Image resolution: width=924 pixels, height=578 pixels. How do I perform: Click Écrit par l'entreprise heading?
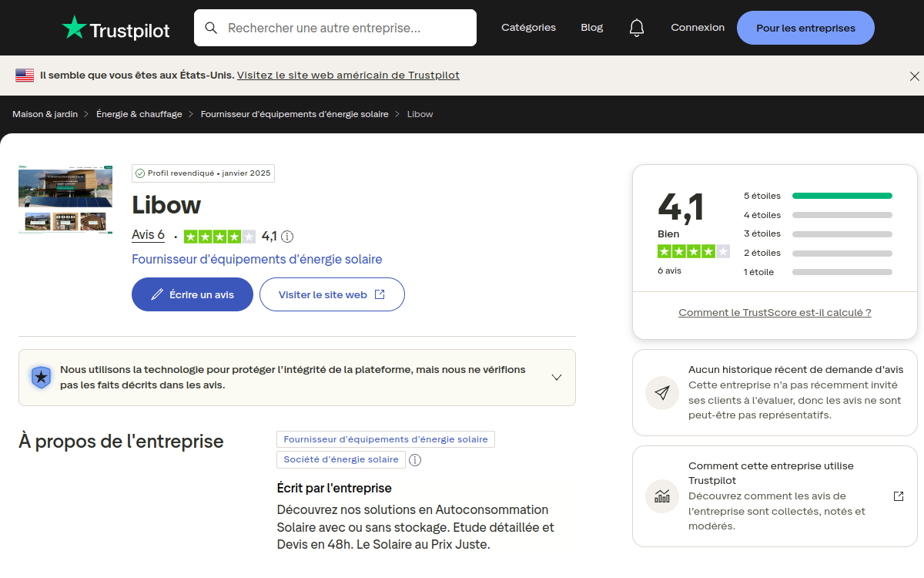[334, 489]
